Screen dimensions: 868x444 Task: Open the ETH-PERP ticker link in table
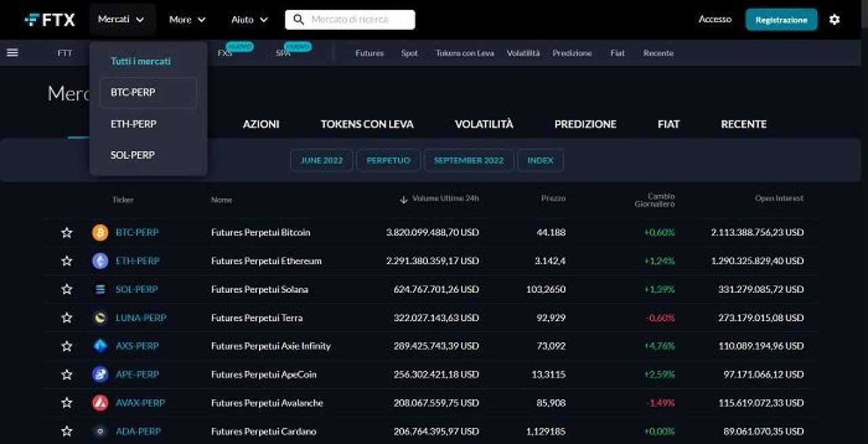pyautogui.click(x=138, y=261)
